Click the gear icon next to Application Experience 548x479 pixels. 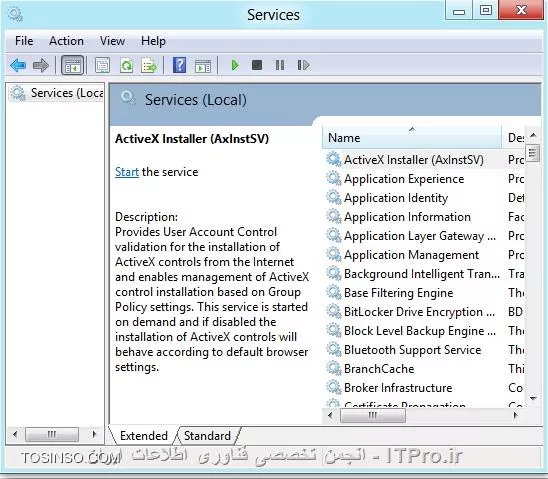tap(334, 179)
